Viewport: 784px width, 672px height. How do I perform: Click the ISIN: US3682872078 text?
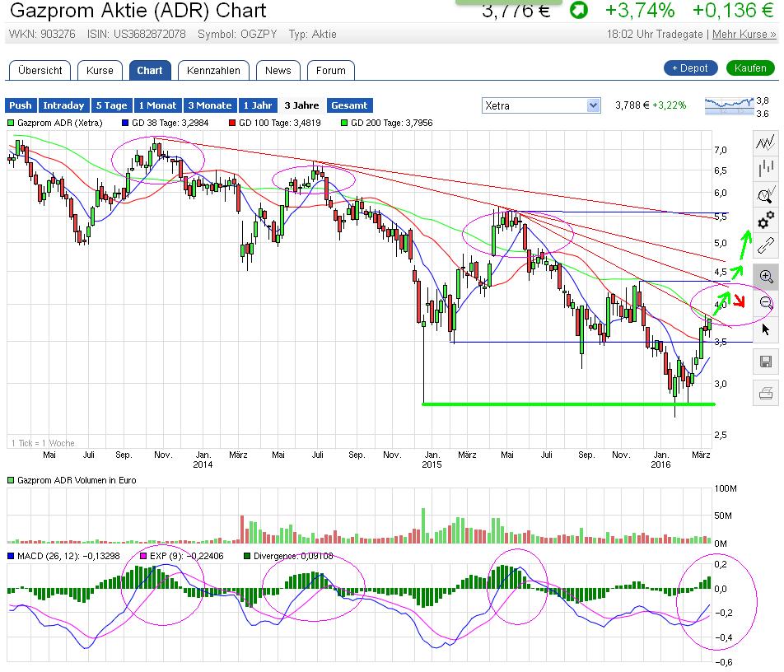pos(136,34)
